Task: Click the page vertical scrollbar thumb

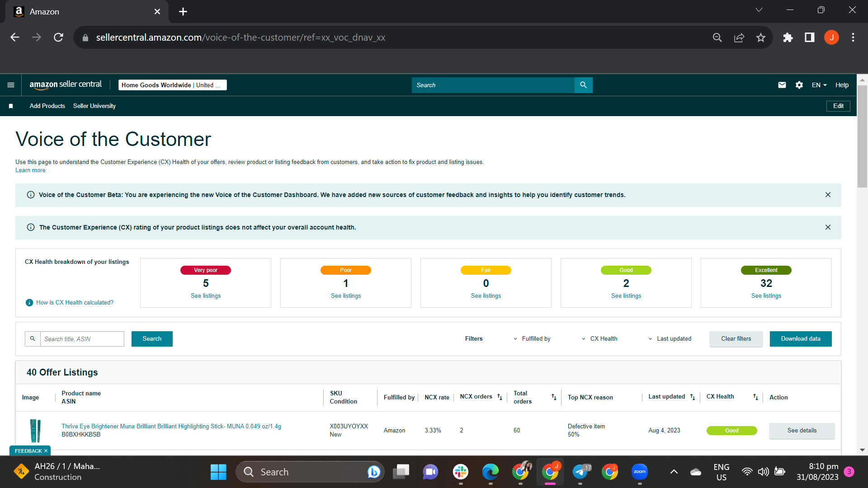Action: pos(862,136)
